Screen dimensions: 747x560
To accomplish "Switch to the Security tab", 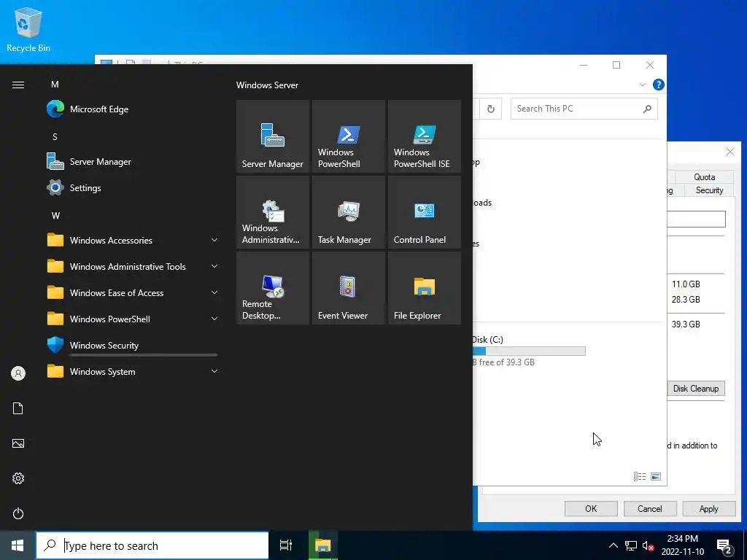I will (709, 190).
